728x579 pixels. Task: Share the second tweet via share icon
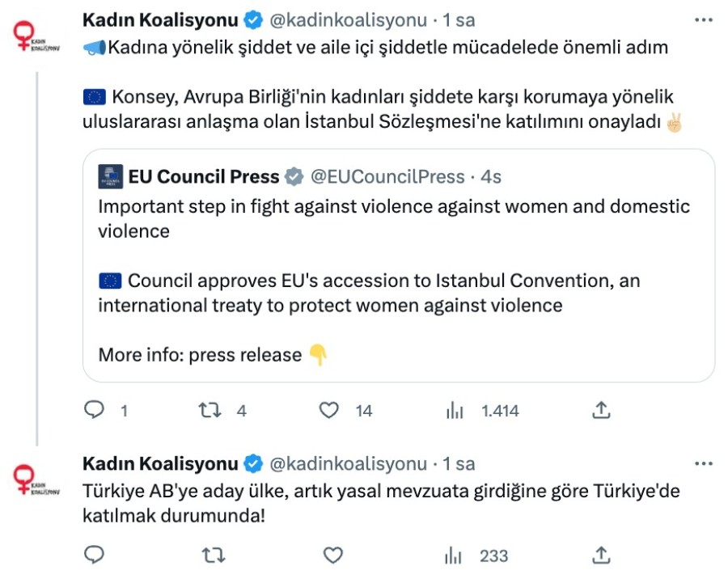(600, 556)
